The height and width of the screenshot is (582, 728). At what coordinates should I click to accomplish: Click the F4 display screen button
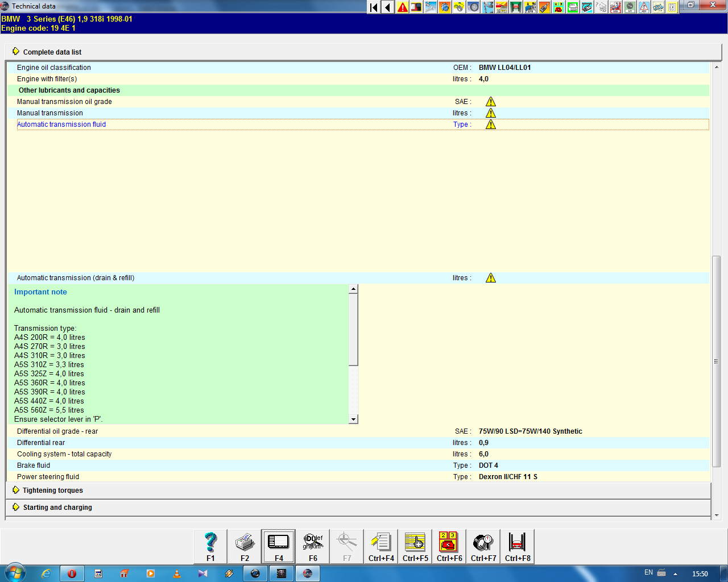tap(279, 547)
